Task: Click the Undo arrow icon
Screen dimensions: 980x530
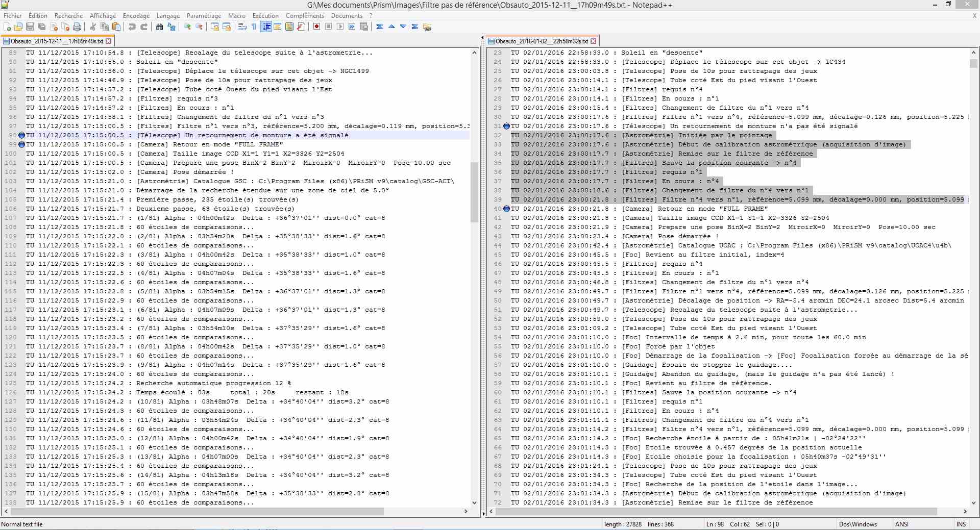Action: (x=132, y=27)
